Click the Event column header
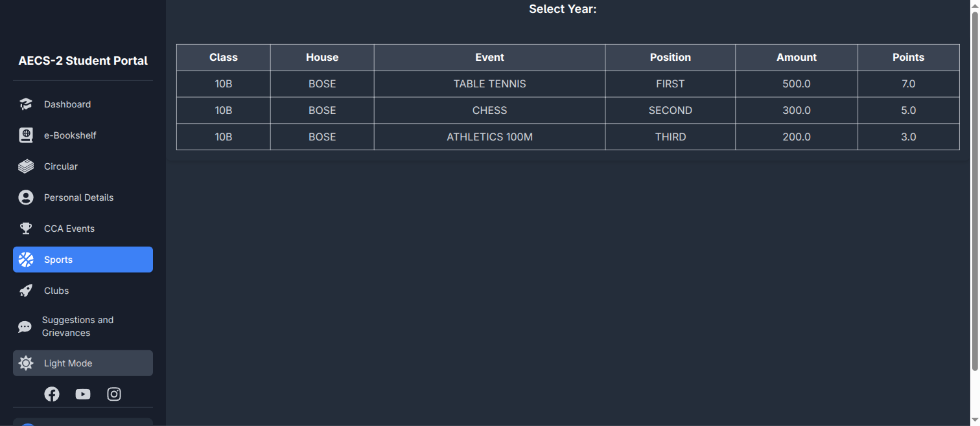The height and width of the screenshot is (426, 980). coord(489,58)
